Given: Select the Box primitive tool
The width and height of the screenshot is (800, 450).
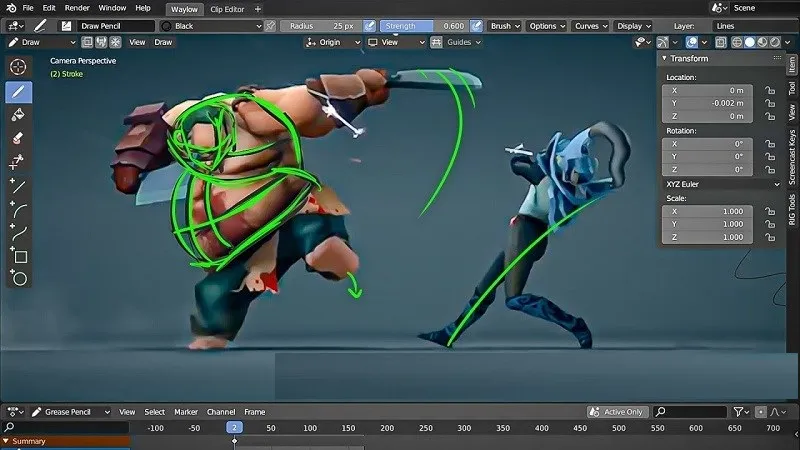Looking at the screenshot, I should [18, 256].
